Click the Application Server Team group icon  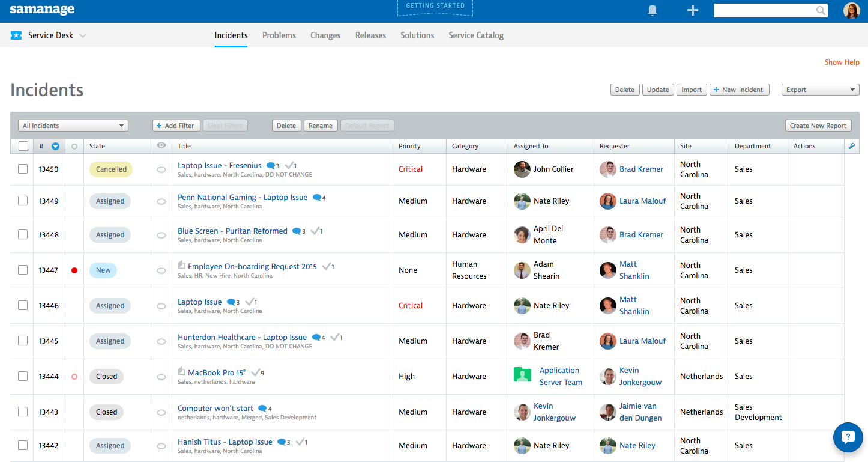pos(522,374)
